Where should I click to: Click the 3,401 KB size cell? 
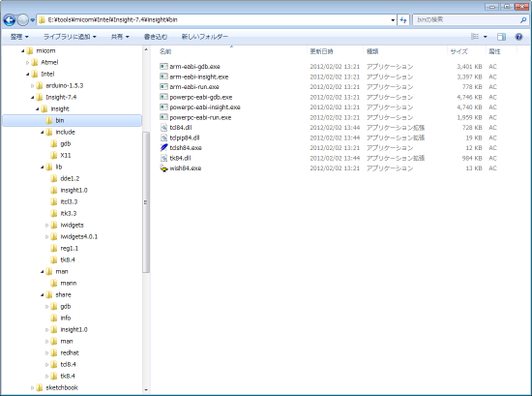click(469, 67)
